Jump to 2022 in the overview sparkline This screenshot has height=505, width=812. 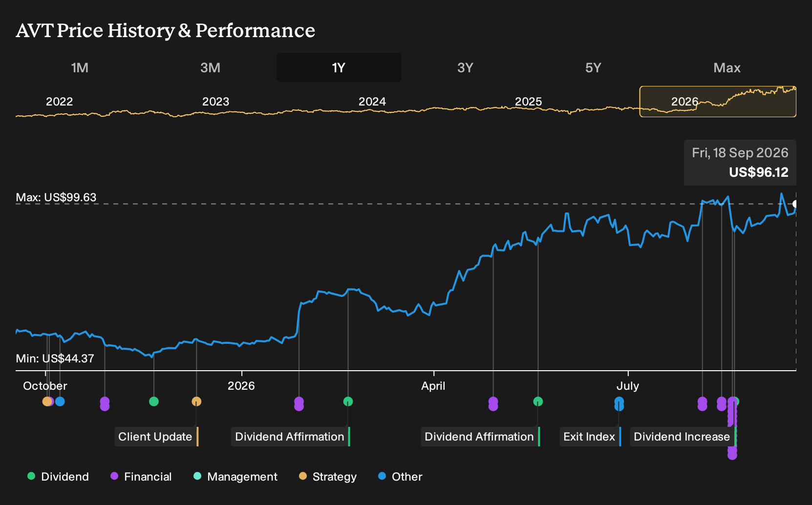59,102
